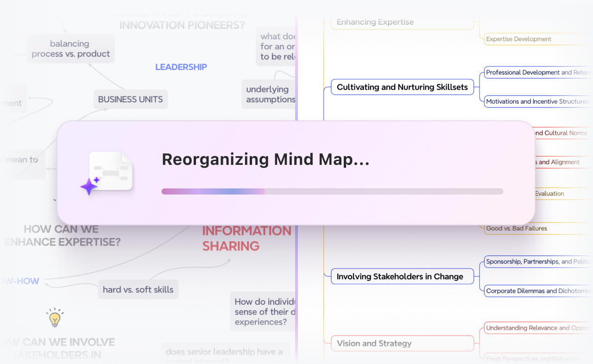The width and height of the screenshot is (593, 364).
Task: Click the BUSINESS UNITS note card
Action: tap(130, 100)
